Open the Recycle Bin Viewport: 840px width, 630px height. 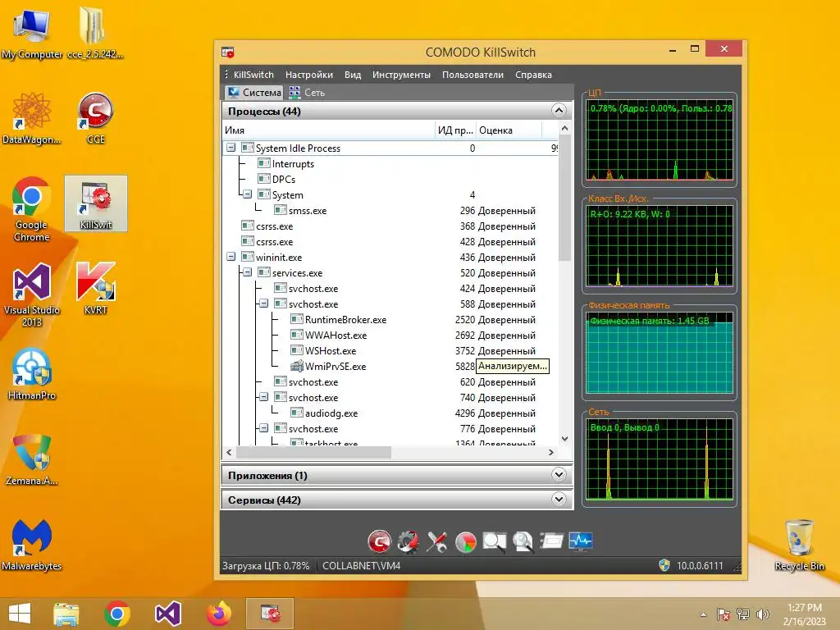799,545
